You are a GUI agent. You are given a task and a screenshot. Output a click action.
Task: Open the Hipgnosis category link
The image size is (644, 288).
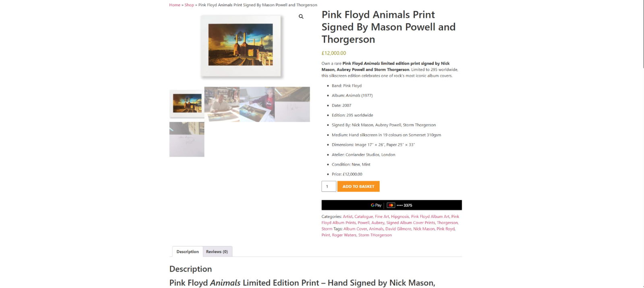pyautogui.click(x=400, y=216)
